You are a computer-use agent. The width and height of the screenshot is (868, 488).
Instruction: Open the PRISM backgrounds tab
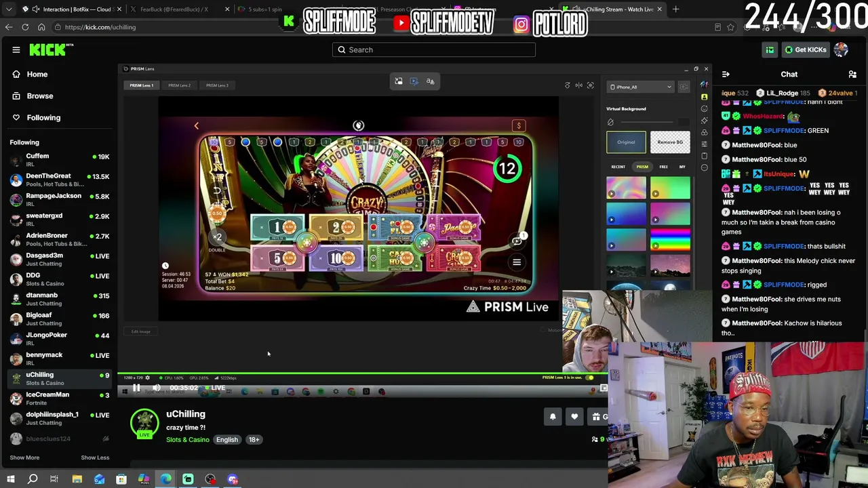[642, 167]
